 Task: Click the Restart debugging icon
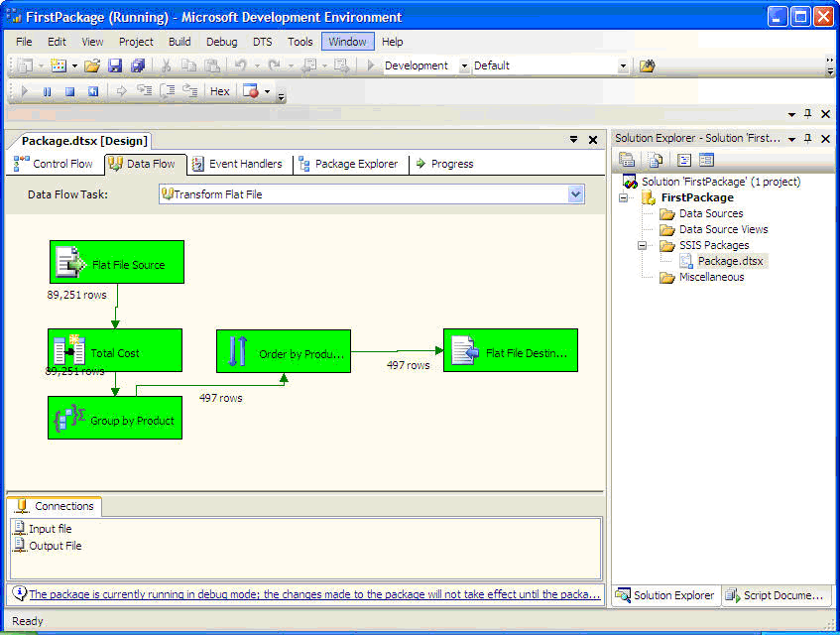pos(92,91)
